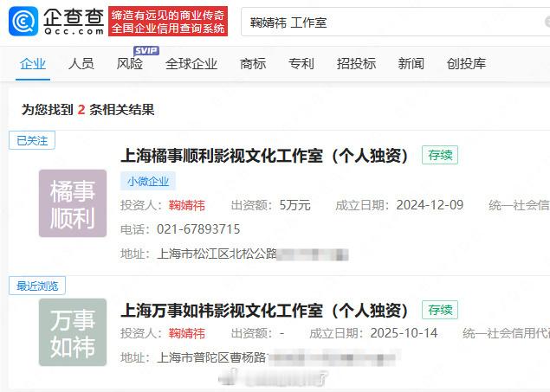The height and width of the screenshot is (392, 550).
Task: Click the 小微企业 tag
Action: point(147,181)
